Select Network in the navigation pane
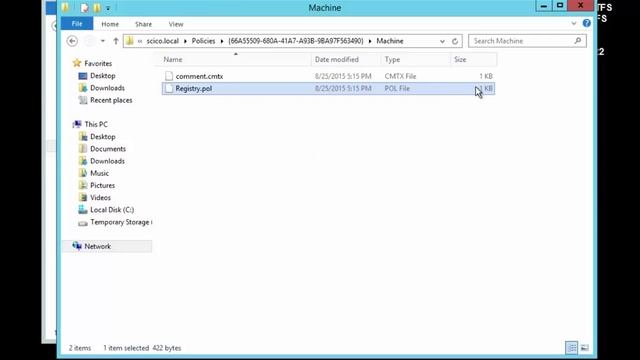Viewport: 640px width, 360px height. (97, 247)
